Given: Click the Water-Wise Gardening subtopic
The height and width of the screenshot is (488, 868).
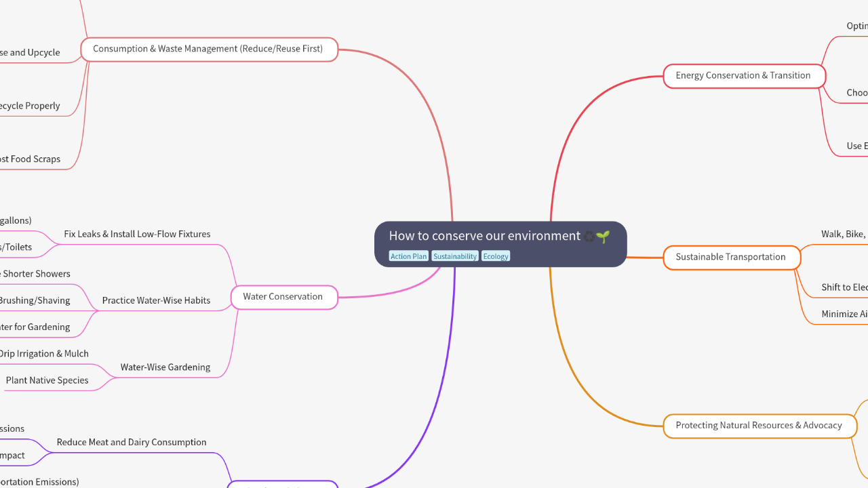Looking at the screenshot, I should point(165,367).
